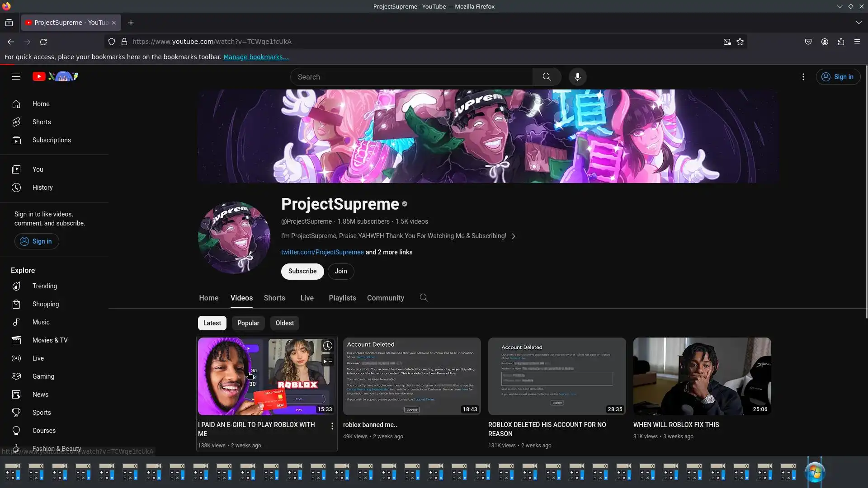Click the Subscribe button

pos(302,272)
